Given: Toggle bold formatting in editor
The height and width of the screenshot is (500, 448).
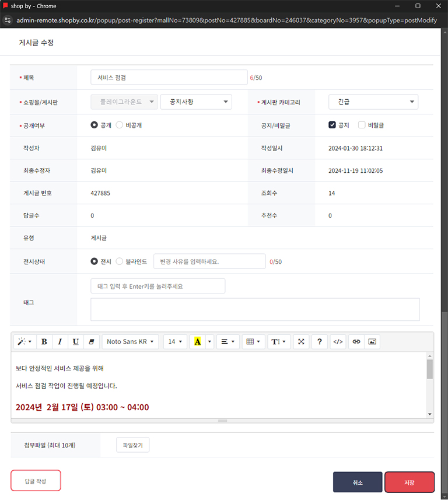Looking at the screenshot, I should click(x=44, y=342).
